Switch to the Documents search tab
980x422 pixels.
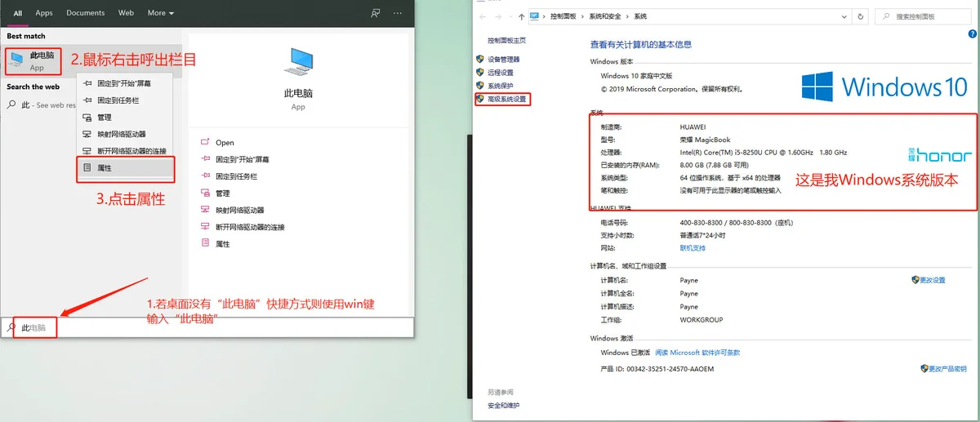coord(86,13)
